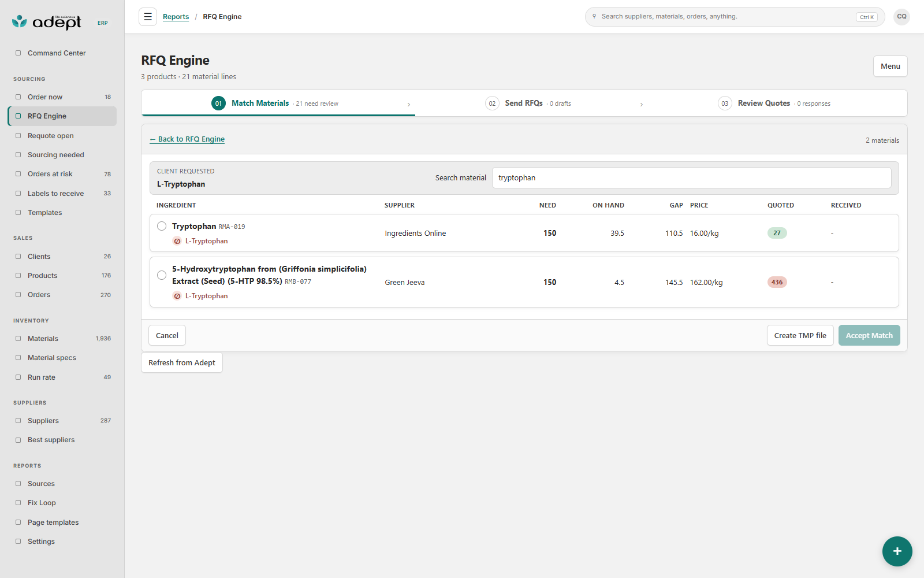Click the chevron after Send RFQs step
The width and height of the screenshot is (924, 578).
[642, 105]
